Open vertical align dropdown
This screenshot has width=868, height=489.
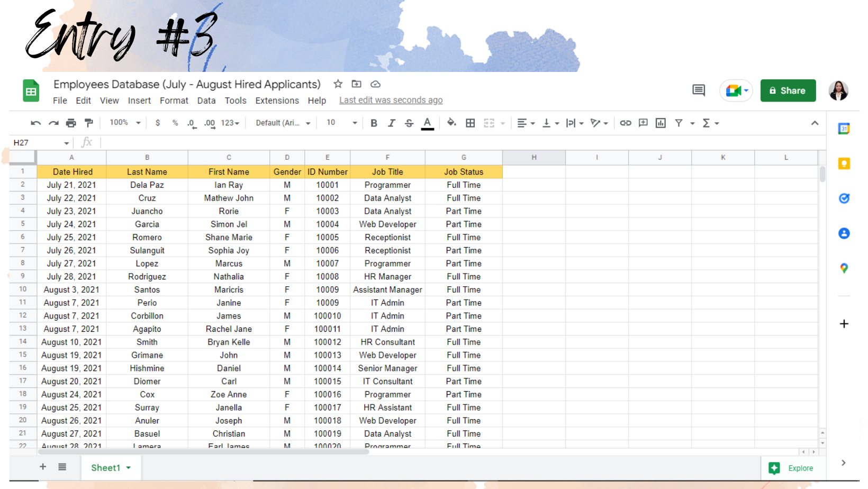(x=551, y=123)
